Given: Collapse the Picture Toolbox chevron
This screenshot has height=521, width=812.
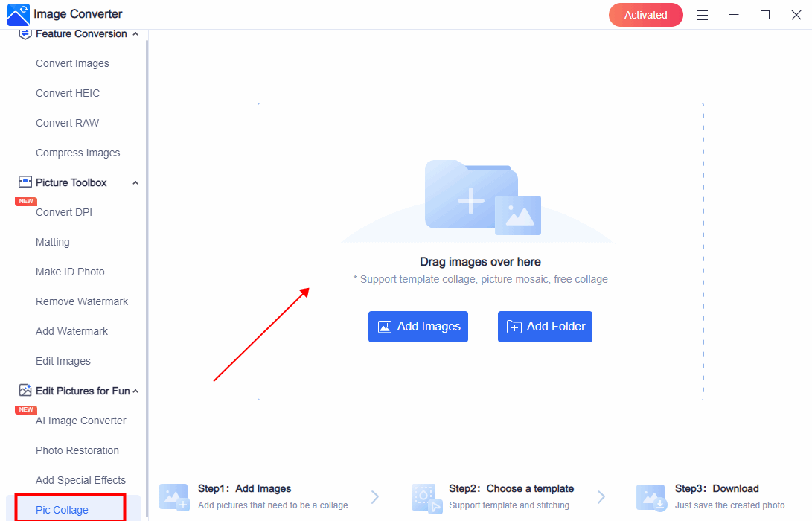Looking at the screenshot, I should [x=135, y=183].
